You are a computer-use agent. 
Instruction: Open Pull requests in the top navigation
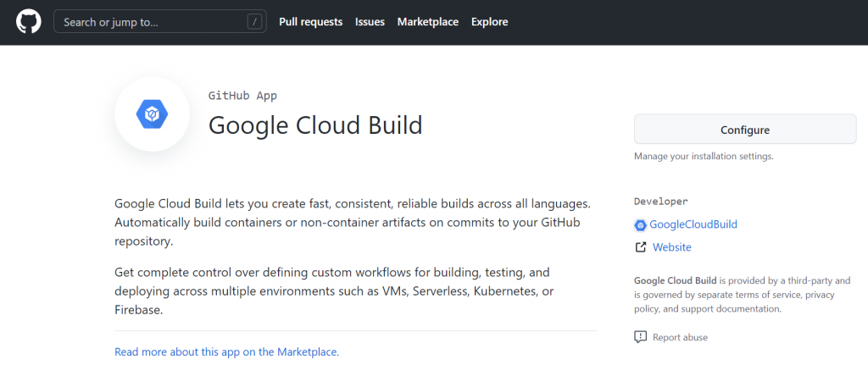311,22
